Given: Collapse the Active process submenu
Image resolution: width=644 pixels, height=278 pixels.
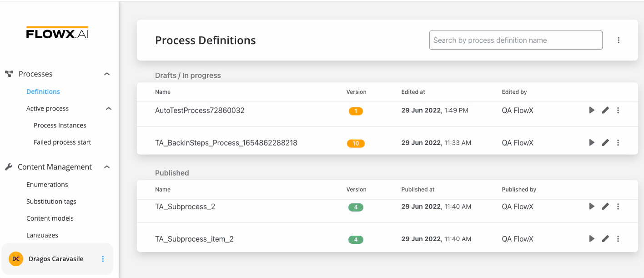Looking at the screenshot, I should tap(109, 108).
